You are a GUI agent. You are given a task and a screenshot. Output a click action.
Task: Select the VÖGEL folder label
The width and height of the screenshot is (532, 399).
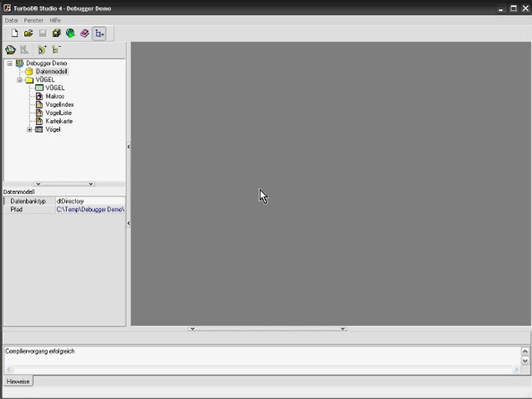[45, 80]
